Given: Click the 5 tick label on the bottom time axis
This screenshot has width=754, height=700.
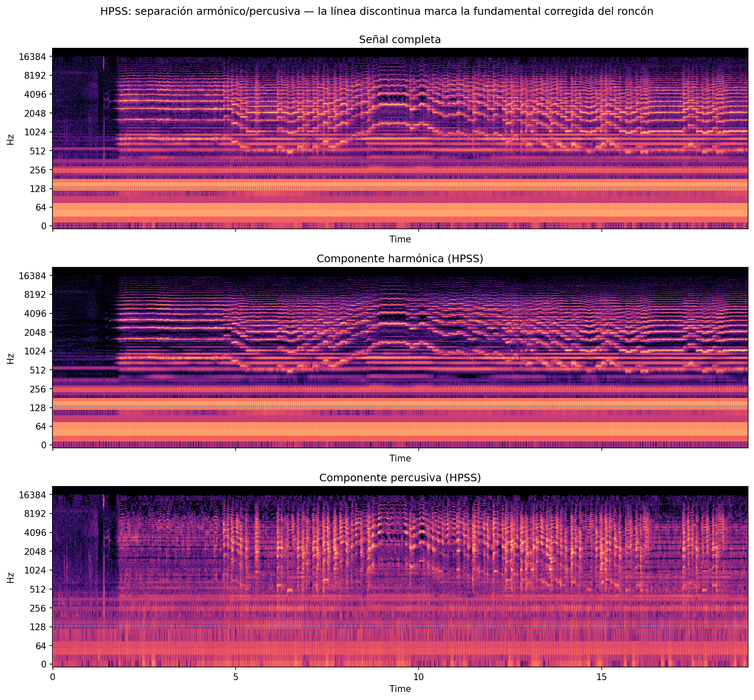Looking at the screenshot, I should click(x=236, y=677).
